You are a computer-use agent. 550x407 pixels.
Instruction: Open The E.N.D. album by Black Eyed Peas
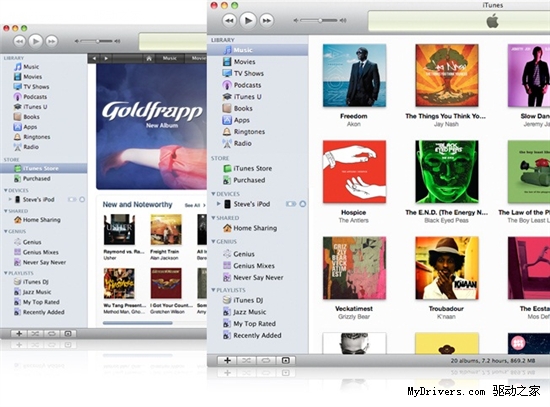447,172
